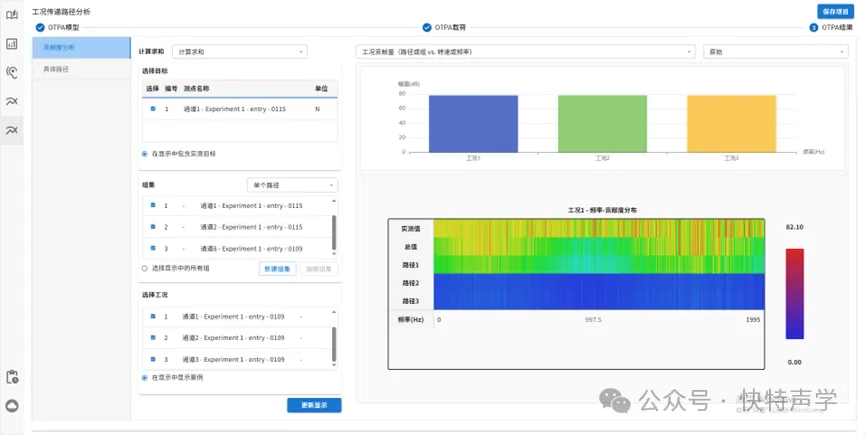Open the highlighted lower crossed-curves sidebar icon
Viewport: 865px width, 435px height.
pos(12,130)
